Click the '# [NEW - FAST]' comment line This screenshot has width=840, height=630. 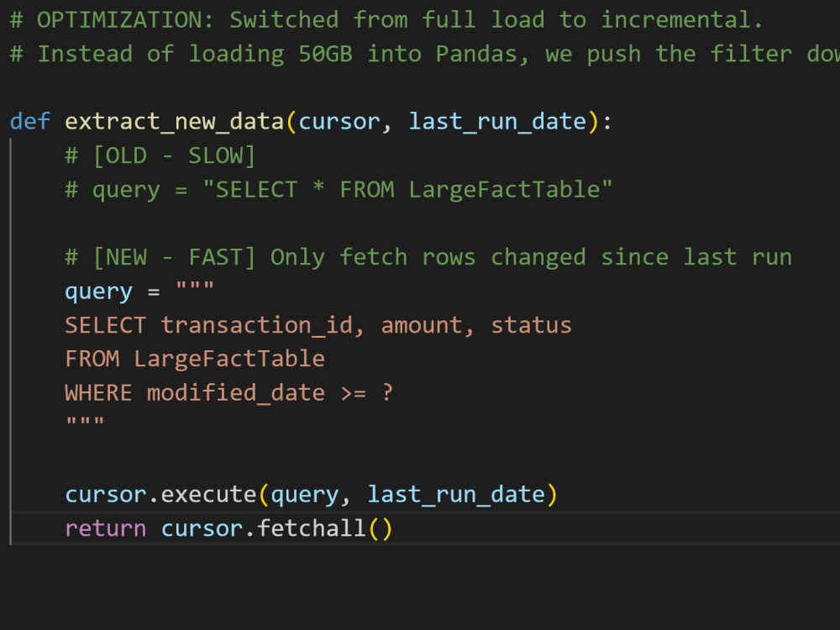(428, 258)
